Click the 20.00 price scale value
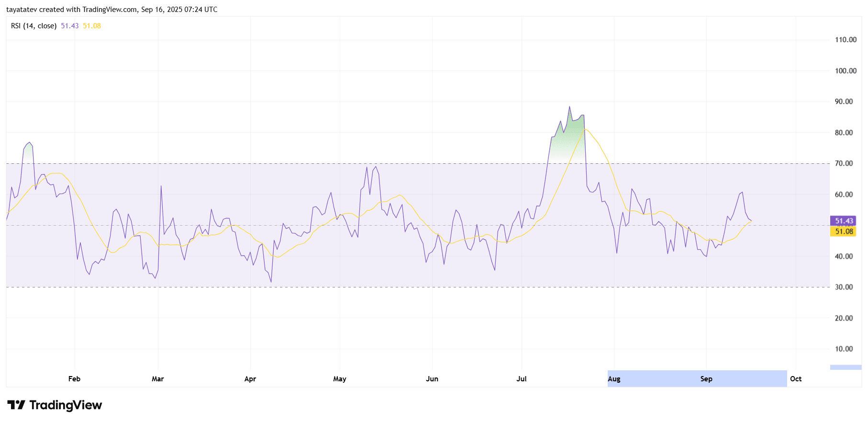The image size is (868, 423). [x=844, y=318]
